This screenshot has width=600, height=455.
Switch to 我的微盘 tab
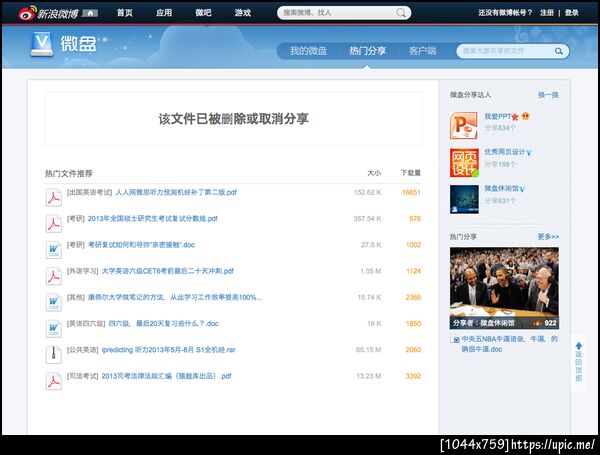click(308, 51)
